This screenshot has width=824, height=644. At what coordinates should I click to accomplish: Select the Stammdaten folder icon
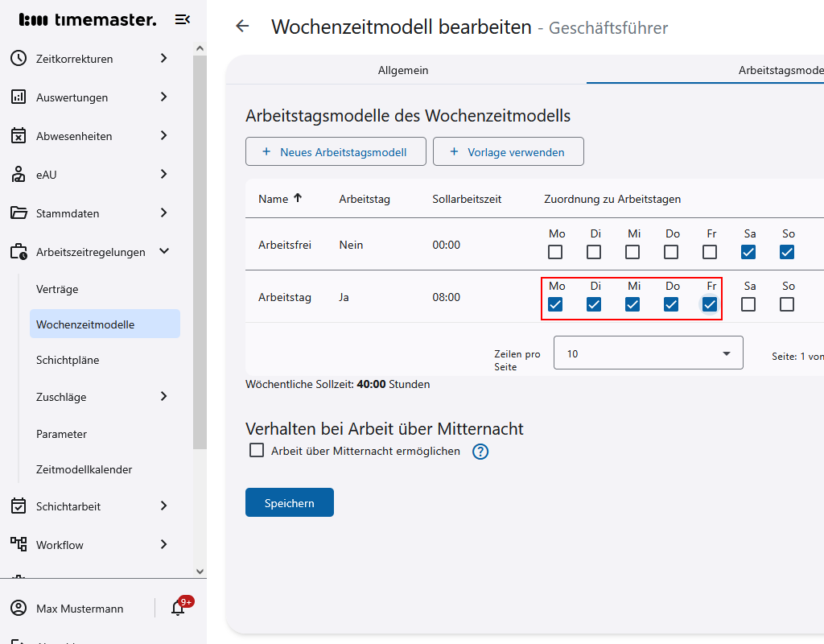(18, 213)
